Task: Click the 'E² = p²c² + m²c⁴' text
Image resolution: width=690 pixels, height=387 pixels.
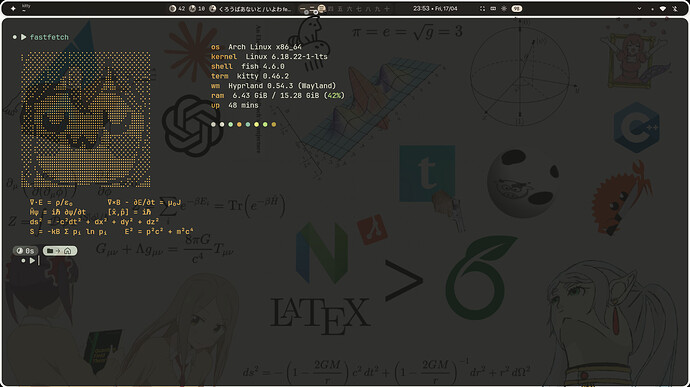Action: click(x=159, y=232)
